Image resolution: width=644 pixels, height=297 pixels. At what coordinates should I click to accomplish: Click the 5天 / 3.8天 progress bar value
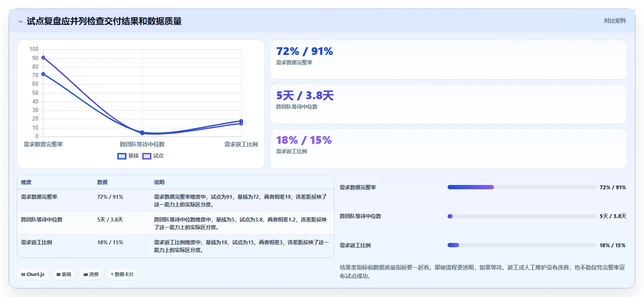613,216
